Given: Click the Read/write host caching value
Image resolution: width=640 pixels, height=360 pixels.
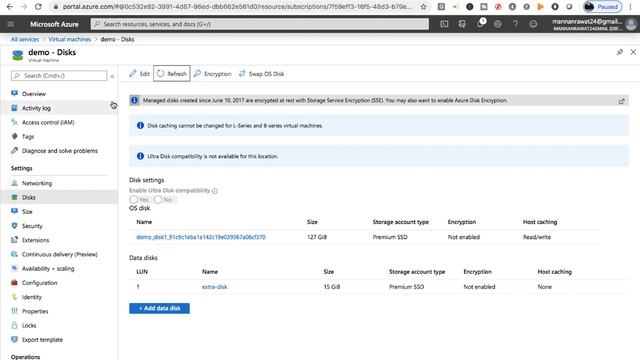Looking at the screenshot, I should coord(537,237).
